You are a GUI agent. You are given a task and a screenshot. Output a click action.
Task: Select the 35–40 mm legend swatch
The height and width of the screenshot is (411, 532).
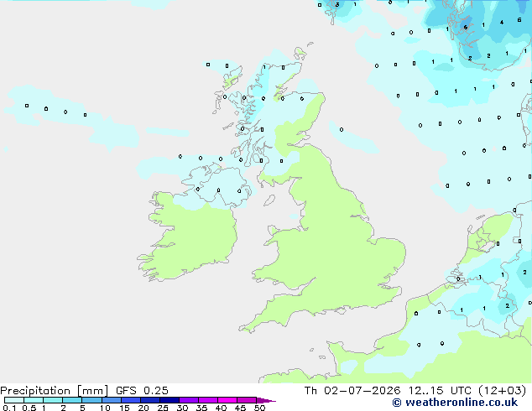208,400
